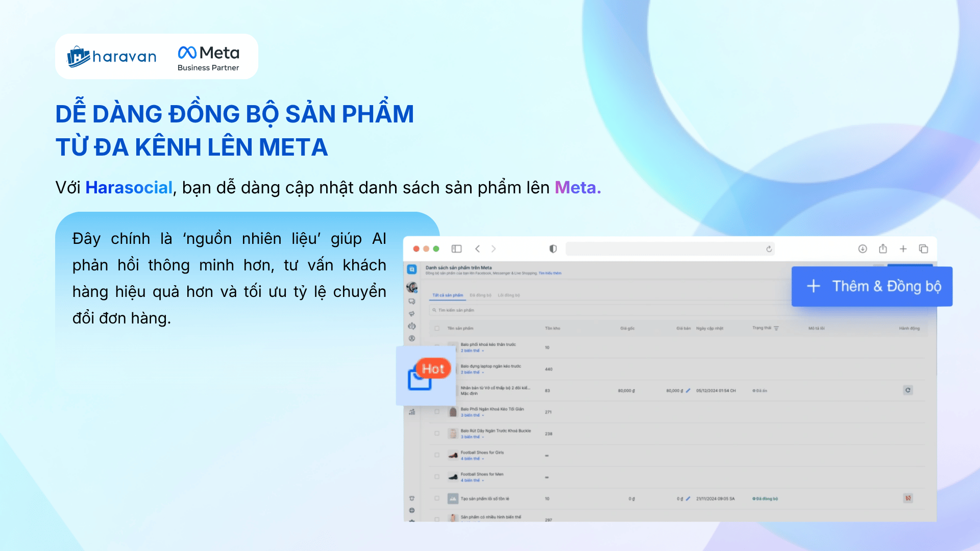Expand variants of Balo phối khoá kéo thân trước
This screenshot has width=980, height=551.
coord(472,350)
